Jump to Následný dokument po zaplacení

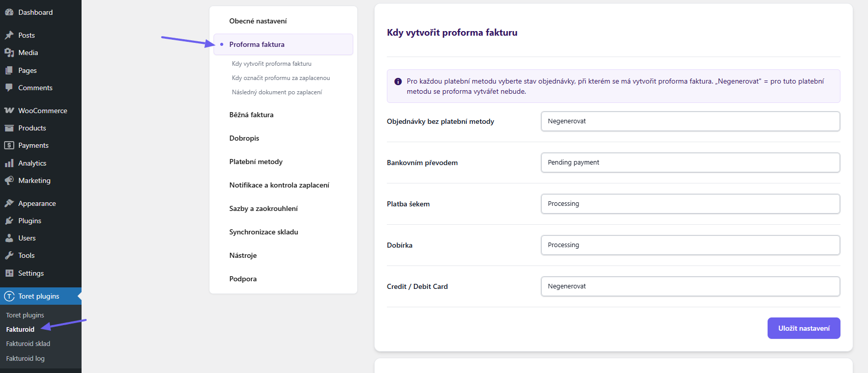click(x=277, y=92)
